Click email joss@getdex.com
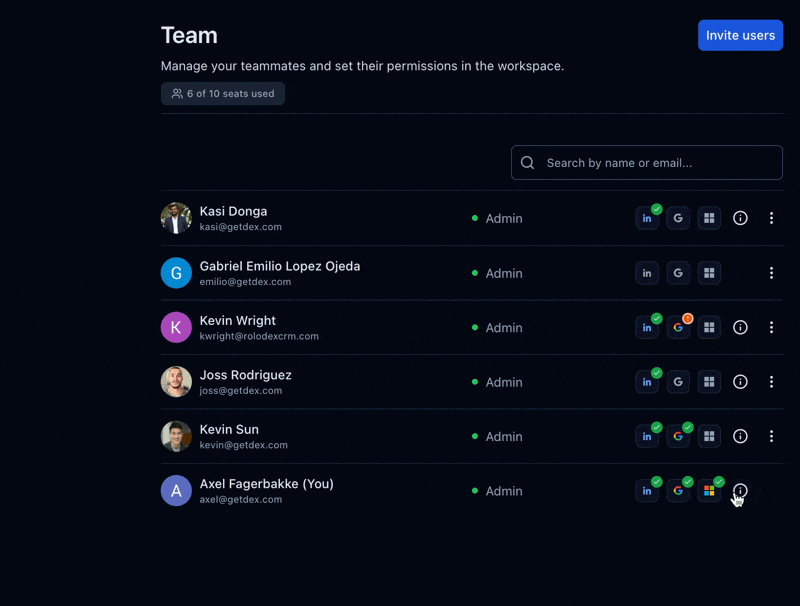This screenshot has height=606, width=800. click(240, 391)
